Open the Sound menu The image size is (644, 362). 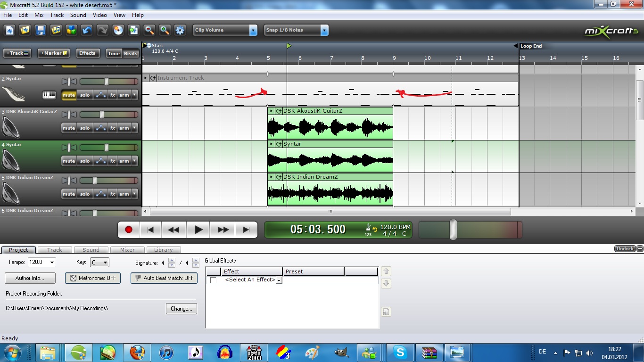pyautogui.click(x=78, y=15)
